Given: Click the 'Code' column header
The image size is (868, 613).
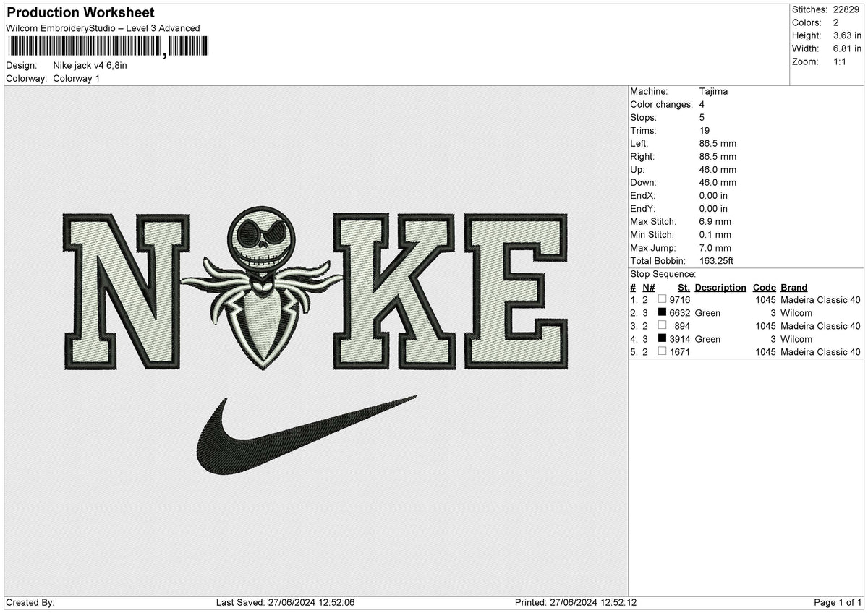Looking at the screenshot, I should click(x=764, y=288).
